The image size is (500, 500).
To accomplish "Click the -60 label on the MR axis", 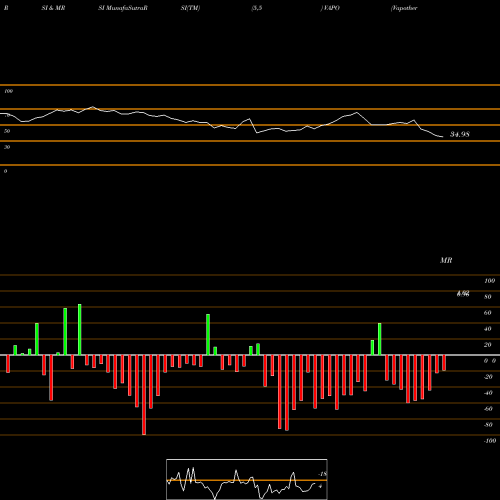I will click(488, 409).
